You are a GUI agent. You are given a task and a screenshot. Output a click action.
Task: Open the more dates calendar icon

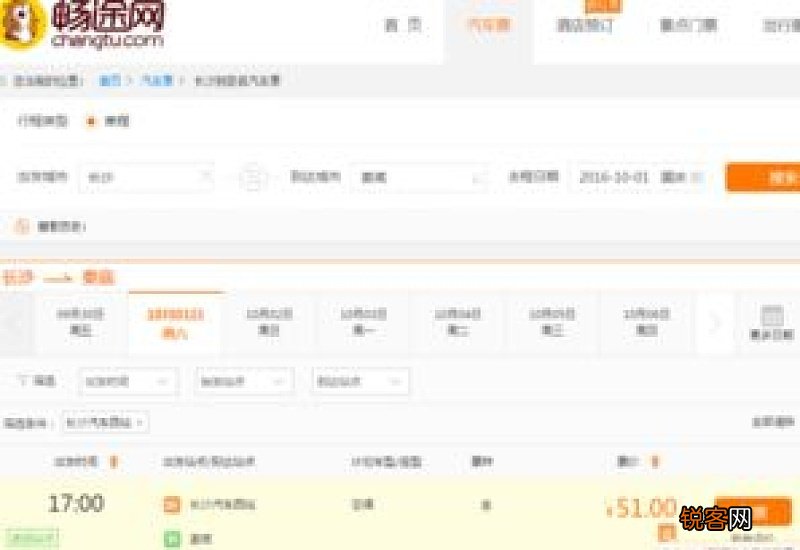771,316
